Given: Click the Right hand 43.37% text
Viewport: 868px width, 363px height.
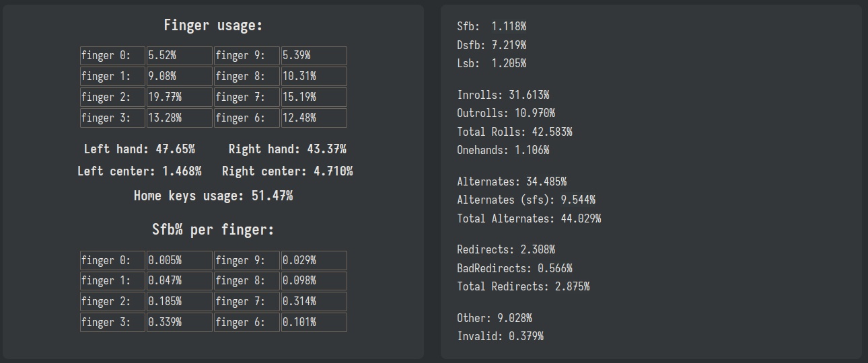Looking at the screenshot, I should (287, 149).
